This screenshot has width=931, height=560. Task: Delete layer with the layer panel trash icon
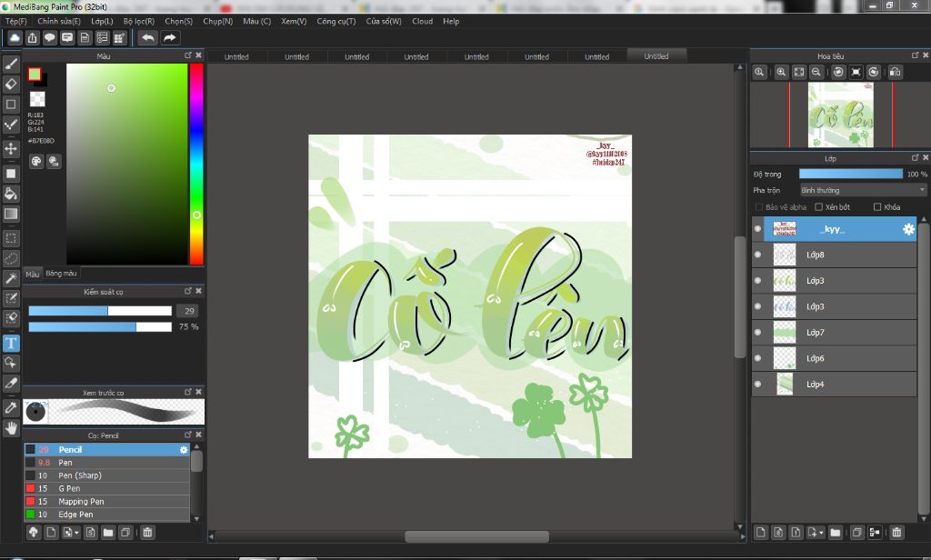coord(896,532)
